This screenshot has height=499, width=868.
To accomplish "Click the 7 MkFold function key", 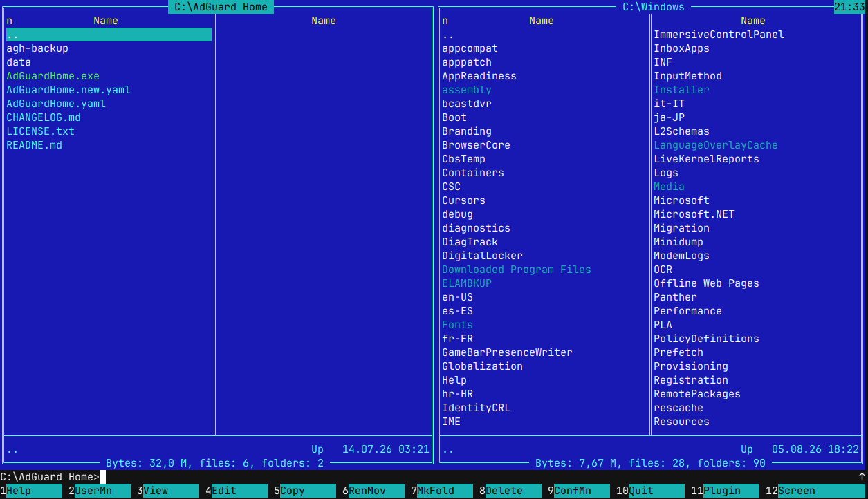I will 441,491.
